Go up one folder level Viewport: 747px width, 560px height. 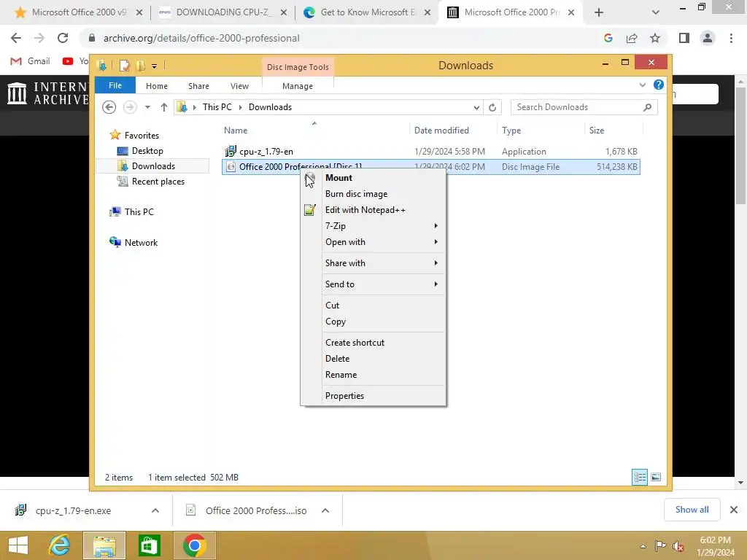tap(164, 107)
